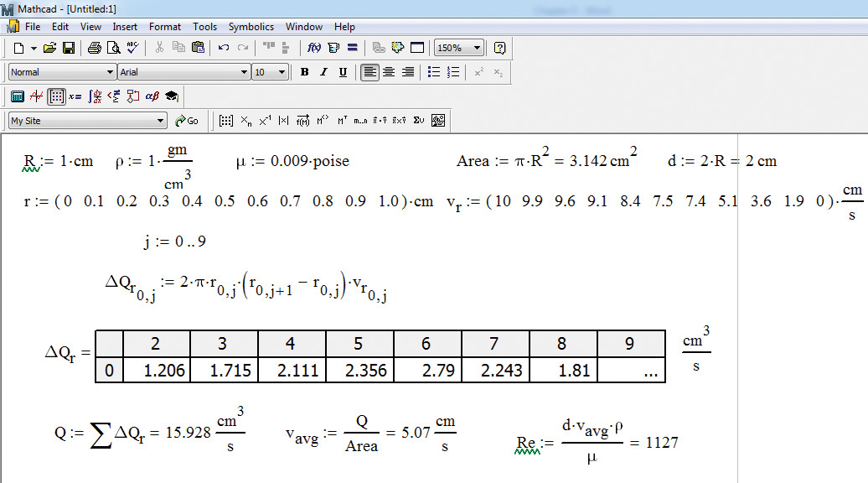The image size is (868, 483).
Task: Click the matrix determinant icon
Action: coord(283,121)
